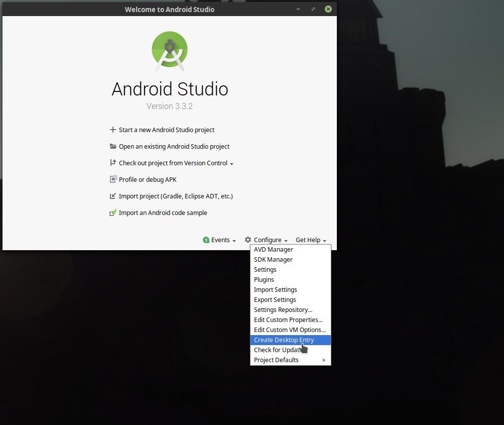Start a new Android Studio project
This screenshot has width=504, height=425.
167,130
